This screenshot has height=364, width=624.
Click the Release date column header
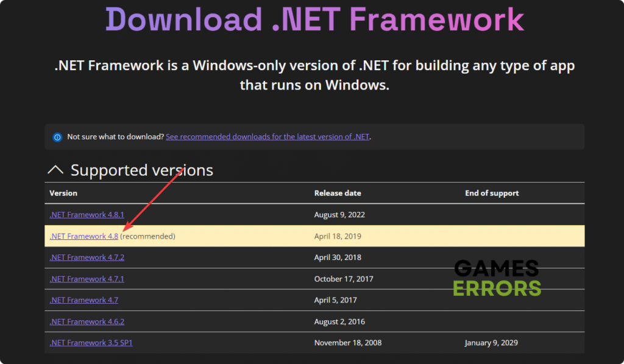point(338,193)
